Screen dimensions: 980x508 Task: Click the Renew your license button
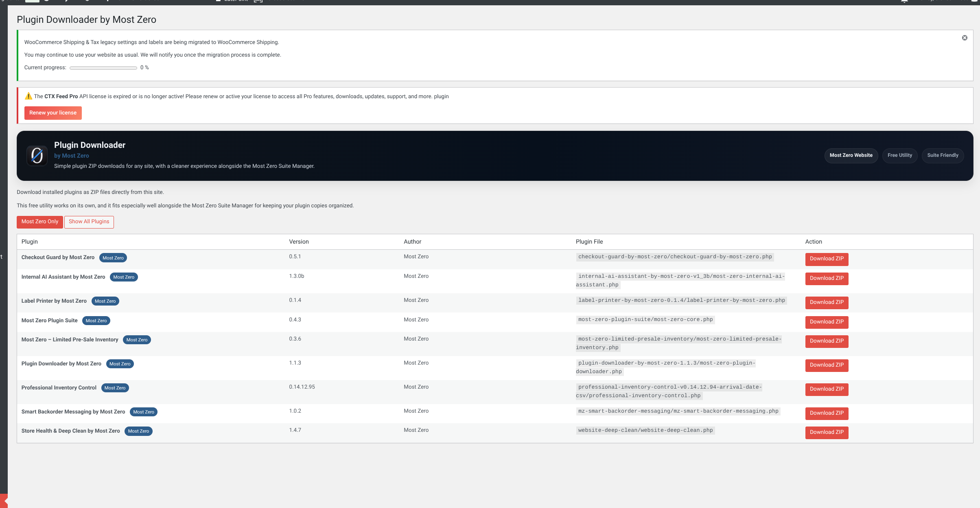[x=53, y=113]
